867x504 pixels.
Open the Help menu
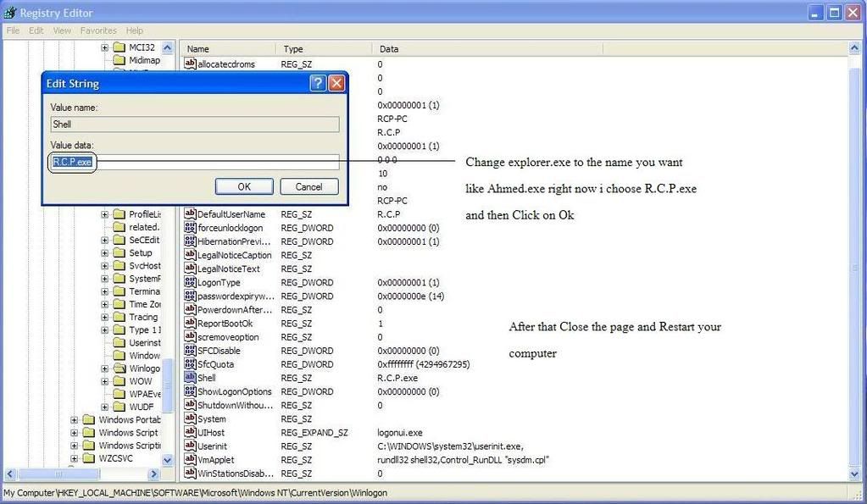coord(135,30)
